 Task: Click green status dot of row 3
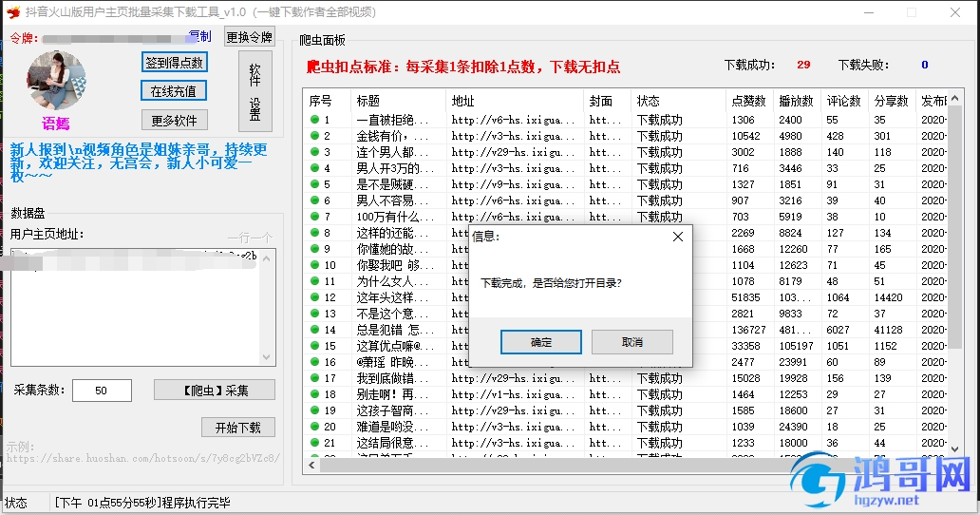[x=314, y=152]
